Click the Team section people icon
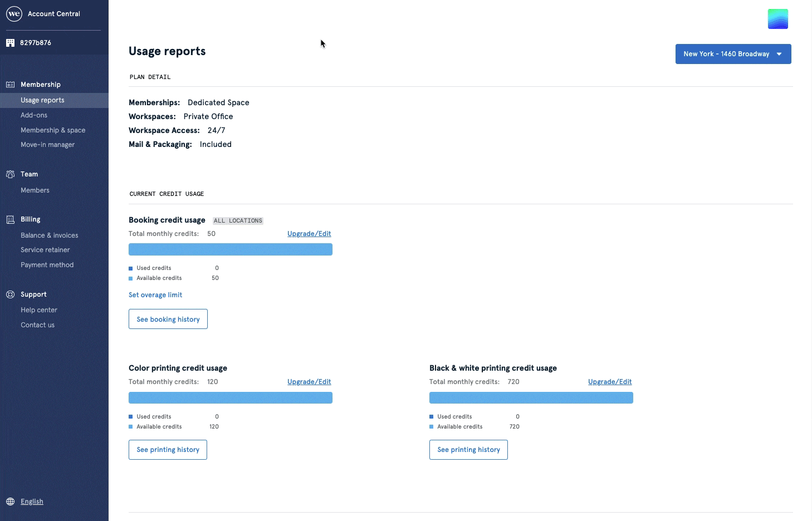 [11, 174]
